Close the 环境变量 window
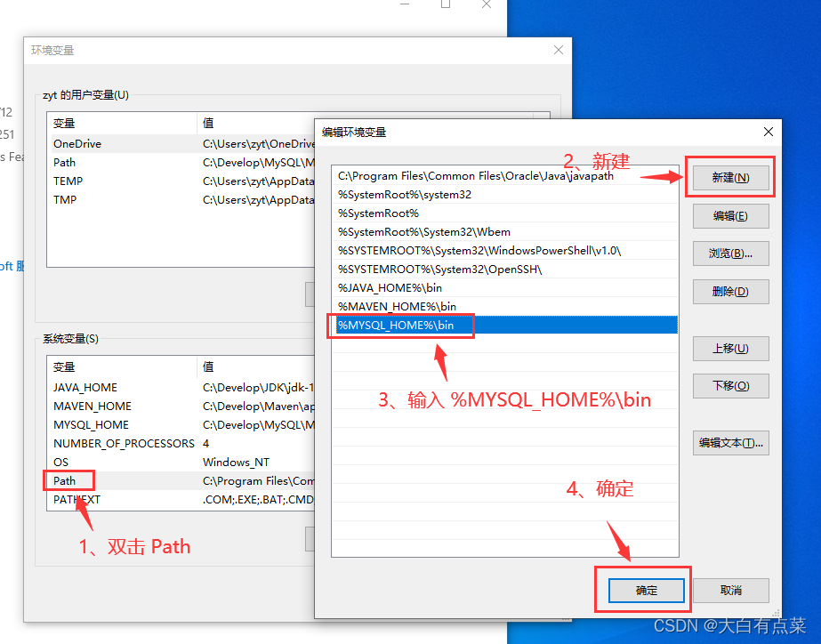 click(559, 50)
